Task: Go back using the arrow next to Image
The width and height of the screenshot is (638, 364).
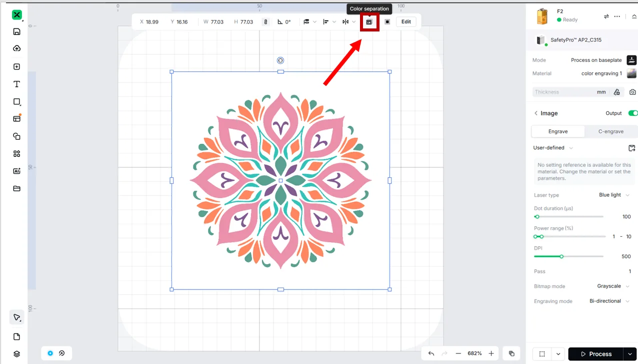Action: (536, 113)
